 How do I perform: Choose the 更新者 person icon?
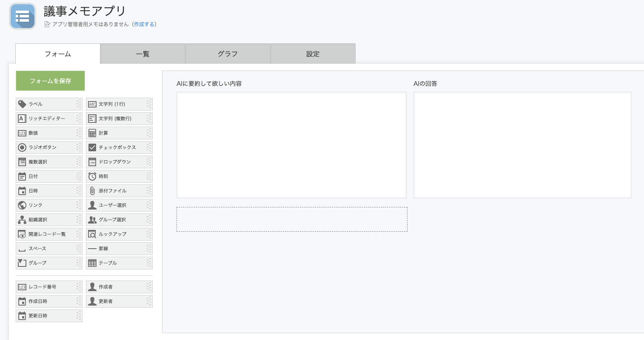coord(92,301)
